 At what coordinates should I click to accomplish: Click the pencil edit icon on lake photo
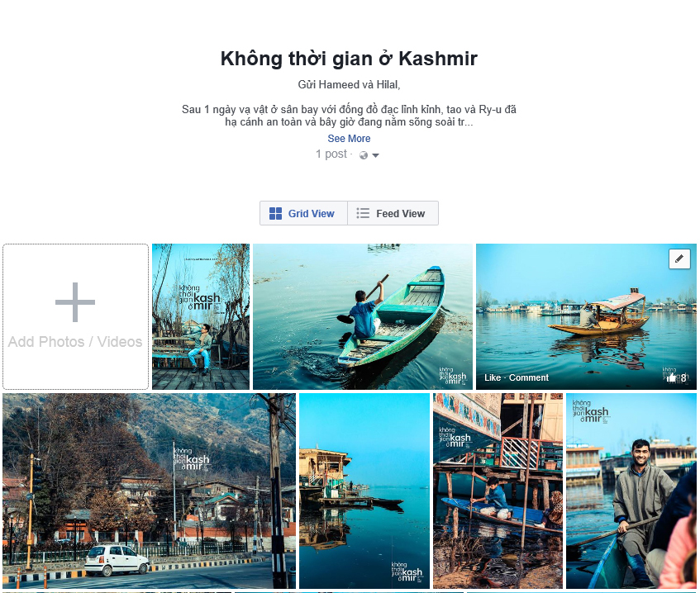coord(679,259)
